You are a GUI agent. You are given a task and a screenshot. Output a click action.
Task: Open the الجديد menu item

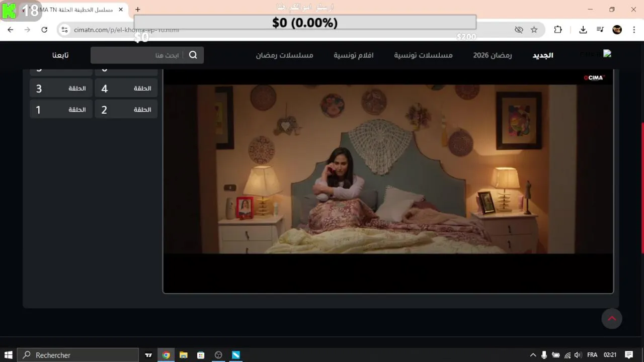(543, 55)
